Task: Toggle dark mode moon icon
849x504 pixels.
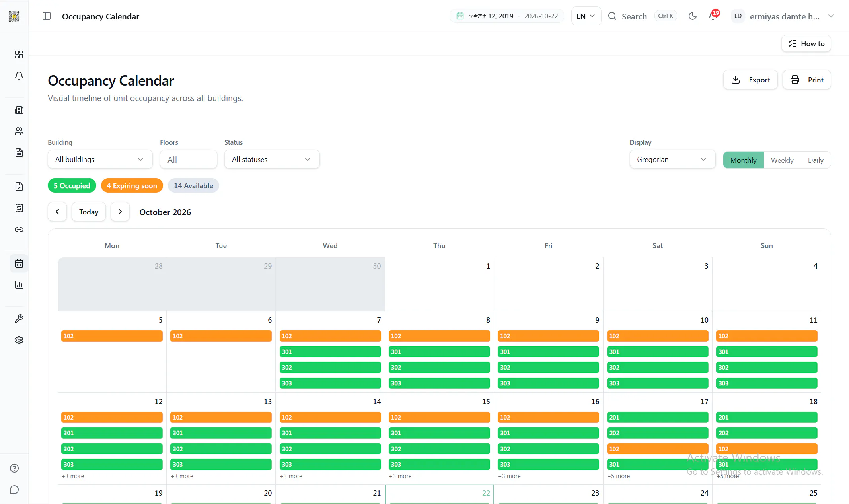Action: click(x=693, y=16)
